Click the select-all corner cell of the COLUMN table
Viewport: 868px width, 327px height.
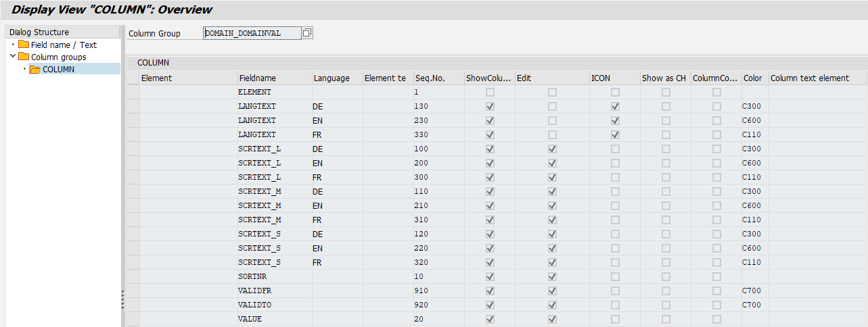133,78
